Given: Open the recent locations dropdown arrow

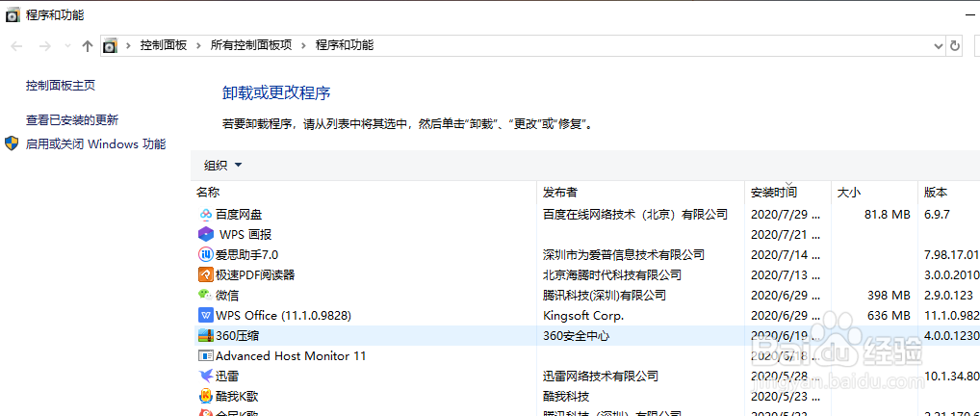Looking at the screenshot, I should (68, 45).
